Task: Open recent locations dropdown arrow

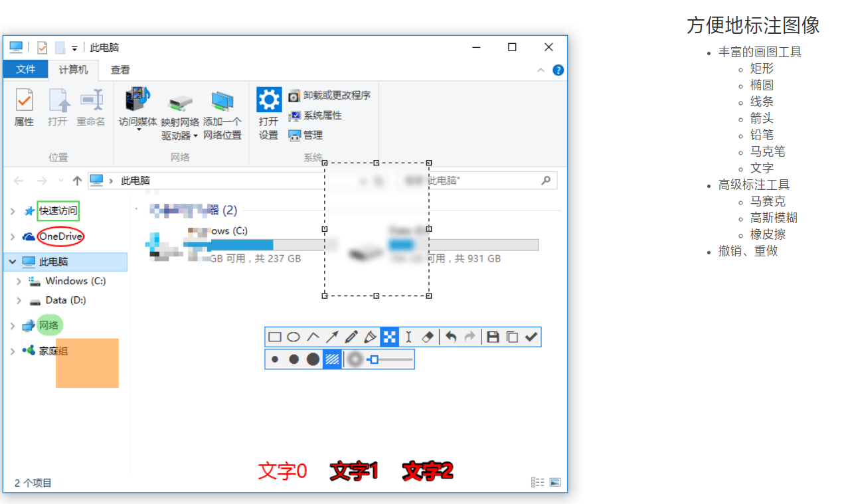Action: [x=61, y=181]
